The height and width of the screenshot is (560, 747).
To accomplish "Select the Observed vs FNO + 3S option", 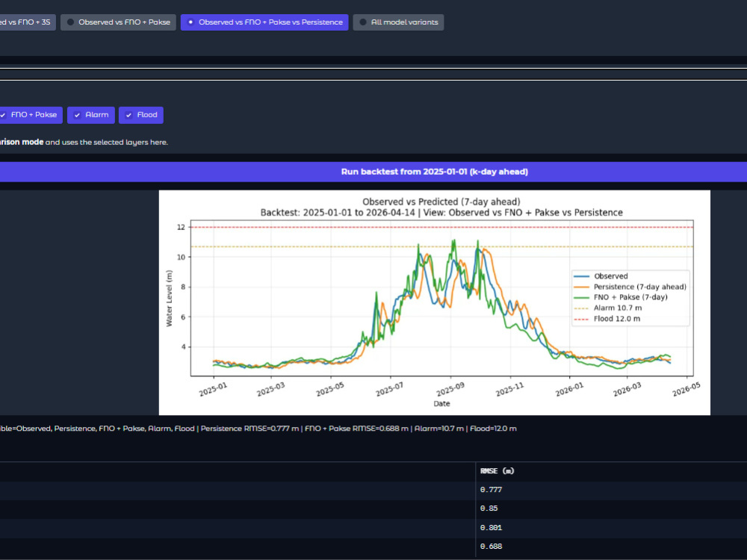I will pyautogui.click(x=26, y=22).
